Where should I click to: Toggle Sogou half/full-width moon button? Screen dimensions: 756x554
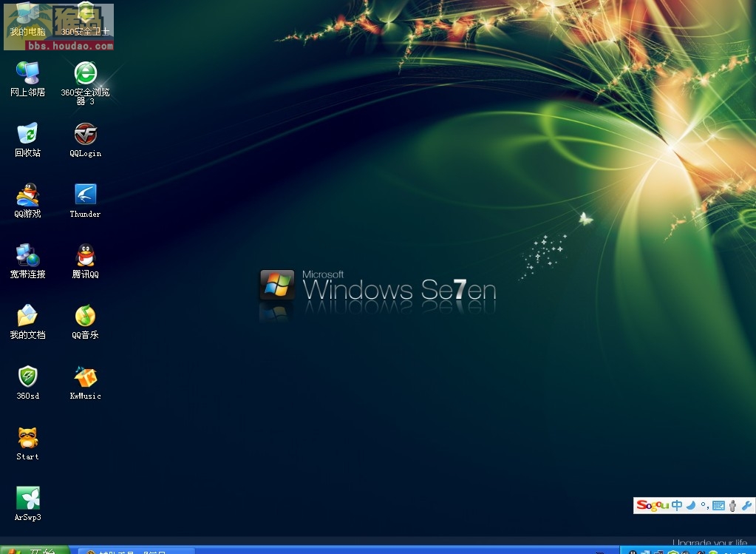pyautogui.click(x=691, y=505)
